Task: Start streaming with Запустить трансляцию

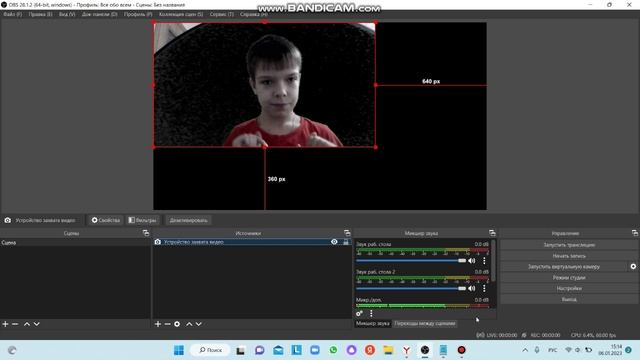Action: (x=569, y=244)
